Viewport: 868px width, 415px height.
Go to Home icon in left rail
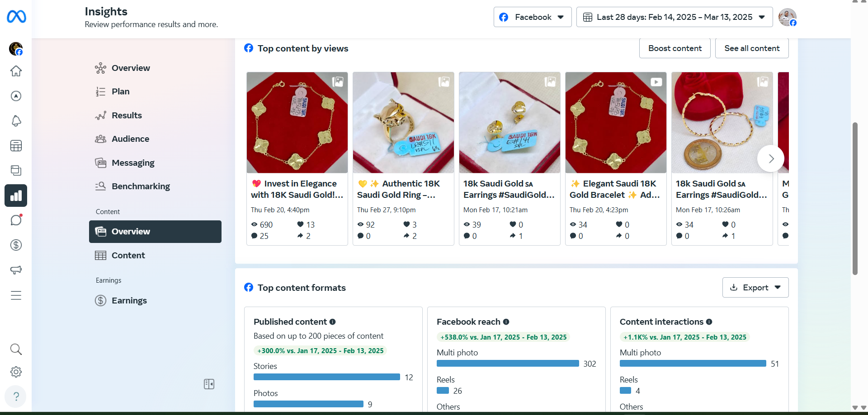click(x=16, y=71)
